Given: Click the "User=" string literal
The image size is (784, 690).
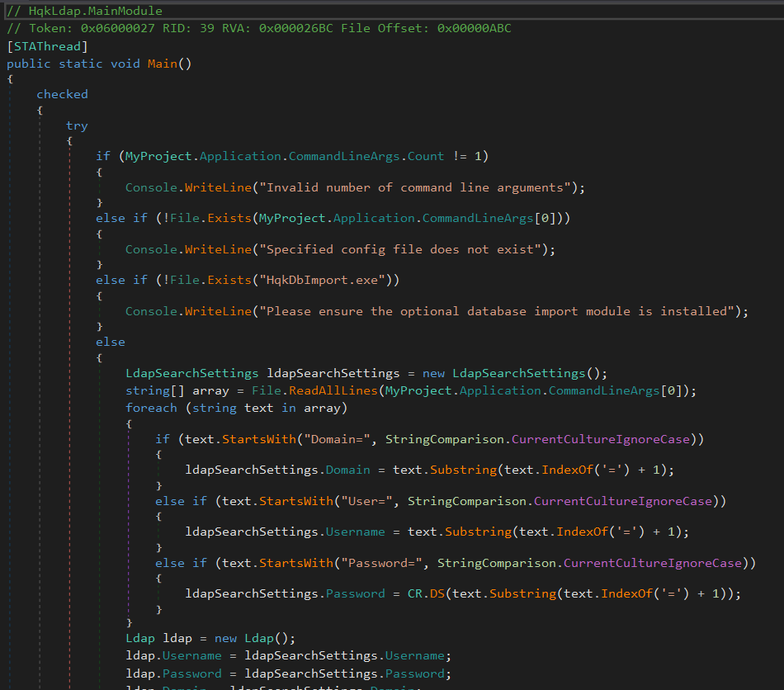Looking at the screenshot, I should click(366, 502).
